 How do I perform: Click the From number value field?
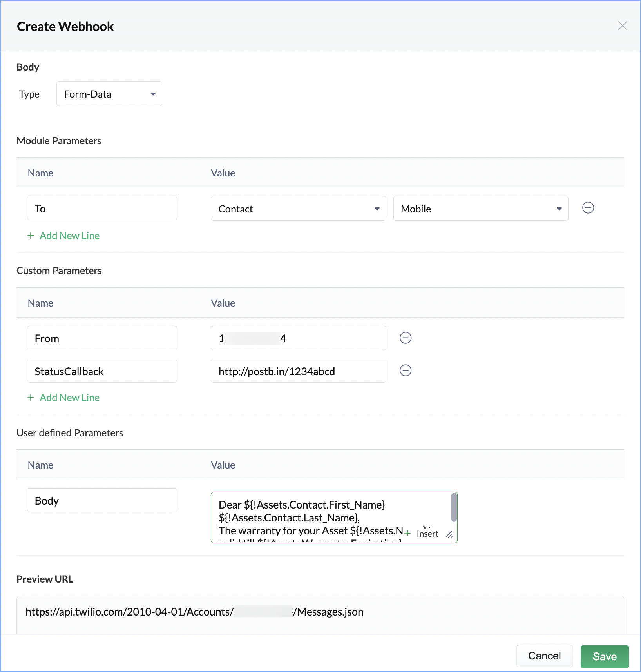298,338
